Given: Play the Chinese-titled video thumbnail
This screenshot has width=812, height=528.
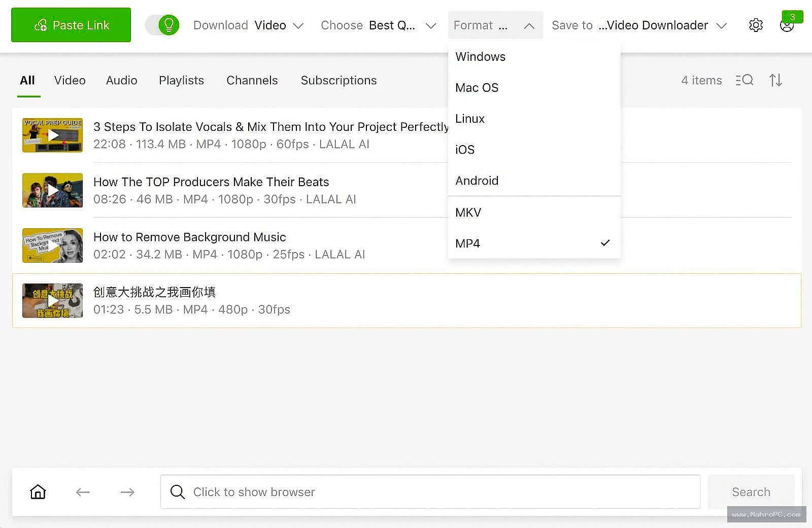Looking at the screenshot, I should click(x=52, y=301).
